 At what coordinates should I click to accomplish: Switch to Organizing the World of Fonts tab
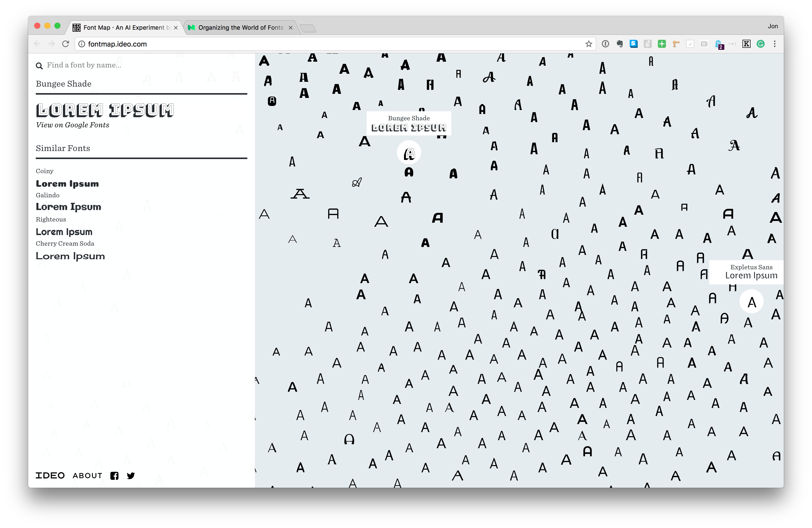(240, 28)
